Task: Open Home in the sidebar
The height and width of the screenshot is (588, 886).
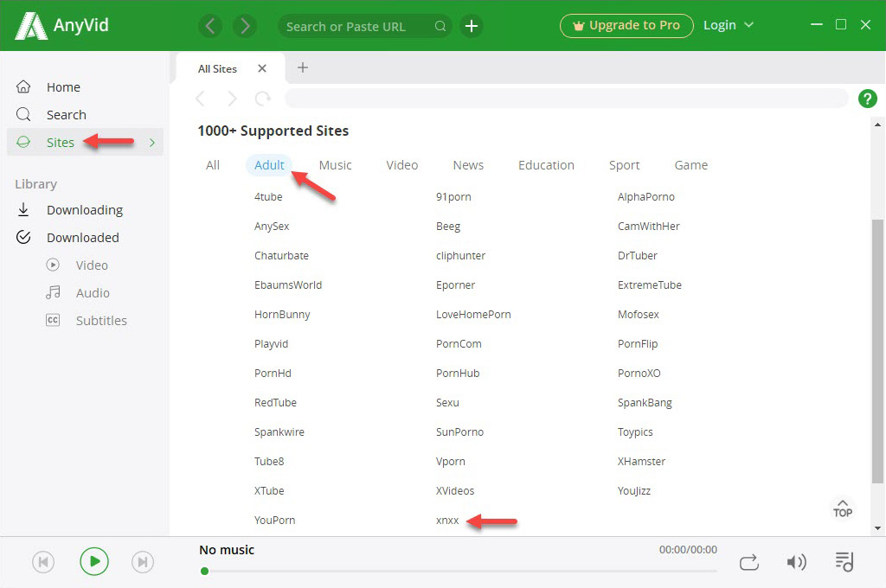Action: click(x=63, y=87)
